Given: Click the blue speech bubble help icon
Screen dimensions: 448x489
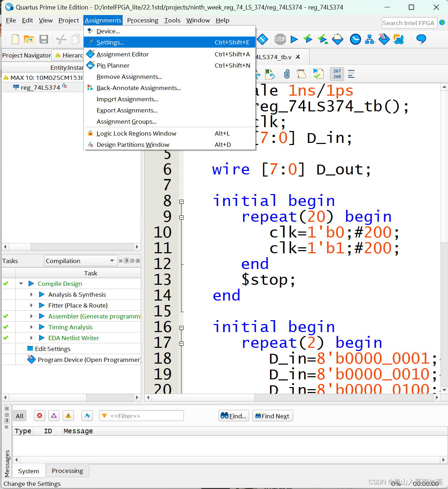Looking at the screenshot, I should point(421,39).
